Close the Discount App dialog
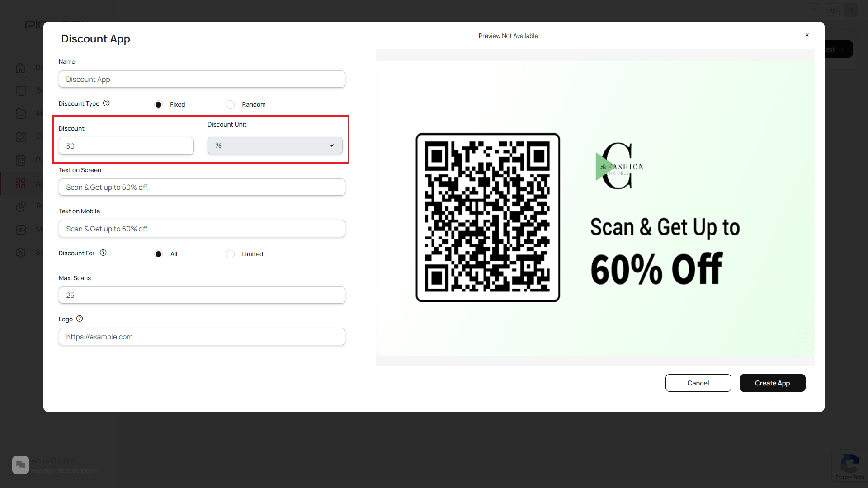 807,35
